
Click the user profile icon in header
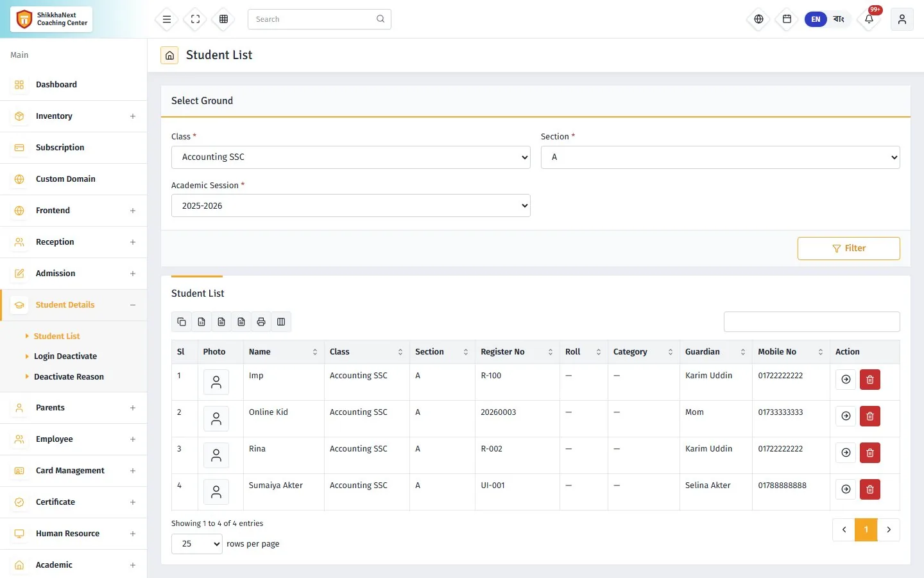(x=902, y=19)
